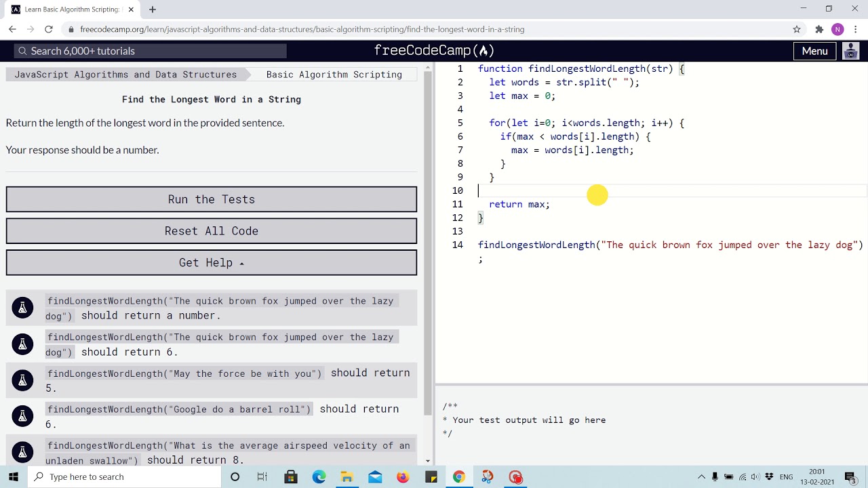The height and width of the screenshot is (488, 868).
Task: Switch to Chrome on taskbar
Action: click(x=459, y=477)
